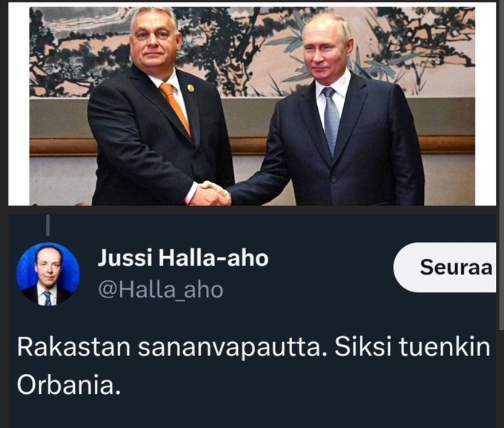Click the gray scrollbar on the right edge
This screenshot has width=504, height=428.
pyautogui.click(x=501, y=165)
